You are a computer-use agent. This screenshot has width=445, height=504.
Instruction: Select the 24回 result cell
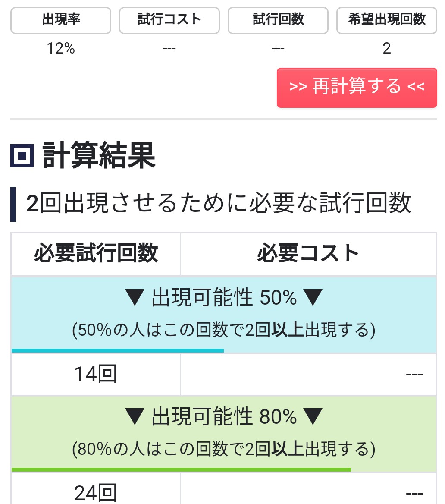coord(96,493)
